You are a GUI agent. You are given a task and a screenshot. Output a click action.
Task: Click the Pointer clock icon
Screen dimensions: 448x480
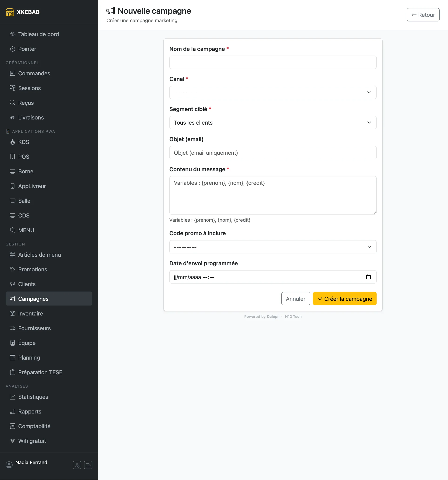pyautogui.click(x=13, y=49)
